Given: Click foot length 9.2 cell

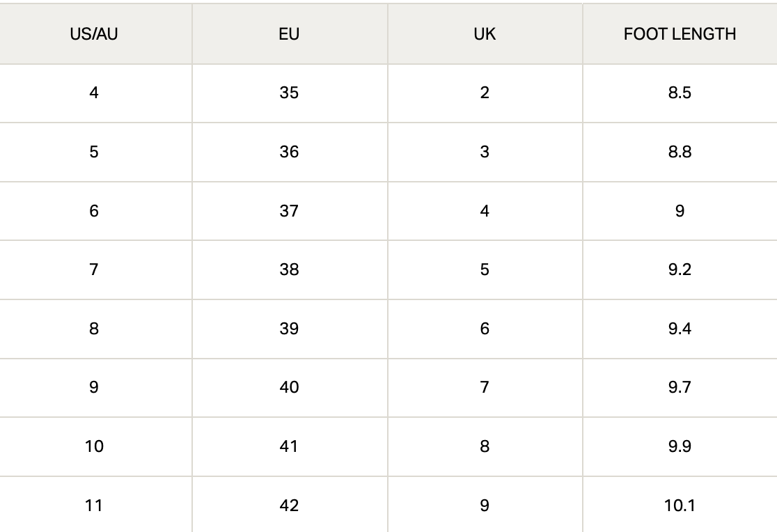Looking at the screenshot, I should (x=680, y=269).
